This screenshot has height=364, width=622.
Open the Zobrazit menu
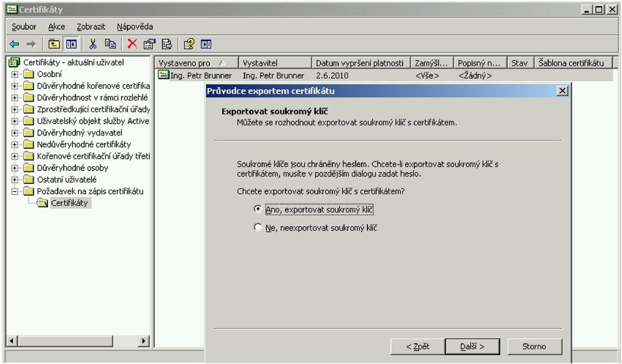pos(91,27)
